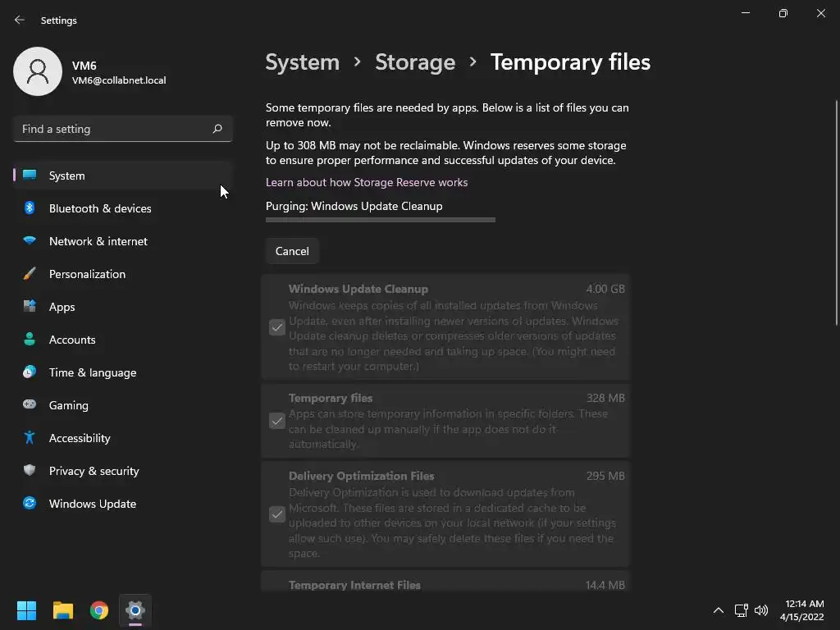Click the Privacy & security shield icon
Screen dimensions: 840x630
(x=30, y=471)
